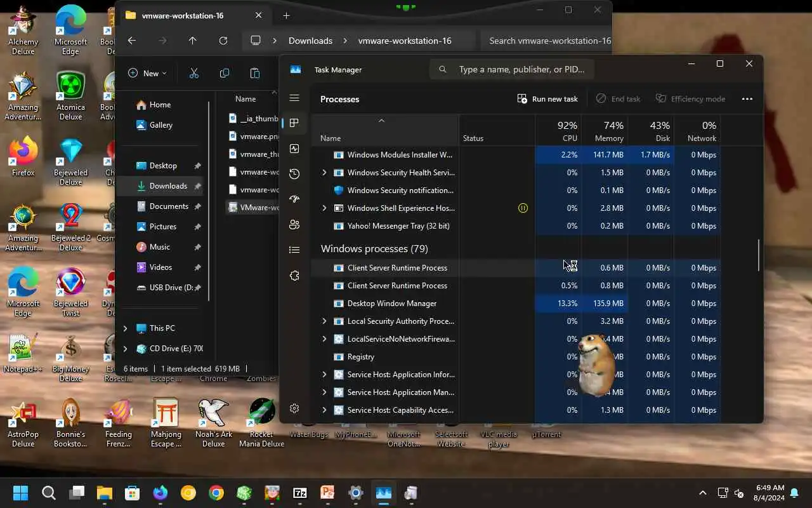Select the Processes page icon in sidebar
The width and height of the screenshot is (812, 508).
(294, 123)
